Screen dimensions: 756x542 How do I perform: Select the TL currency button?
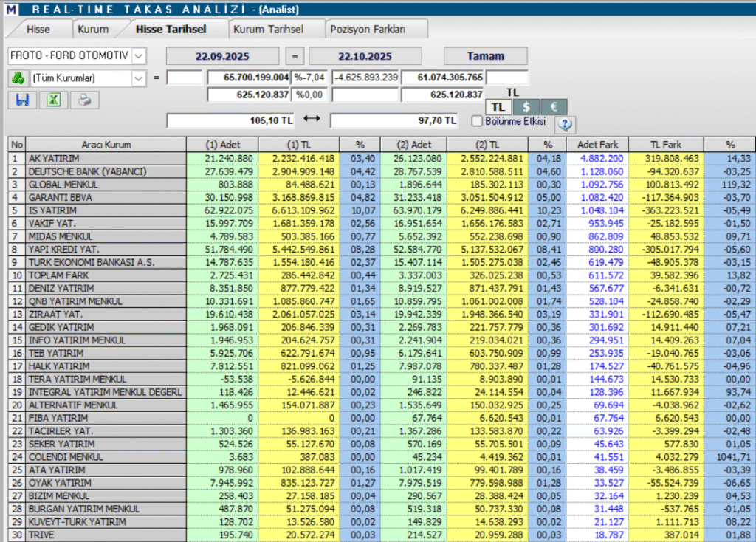pyautogui.click(x=499, y=107)
